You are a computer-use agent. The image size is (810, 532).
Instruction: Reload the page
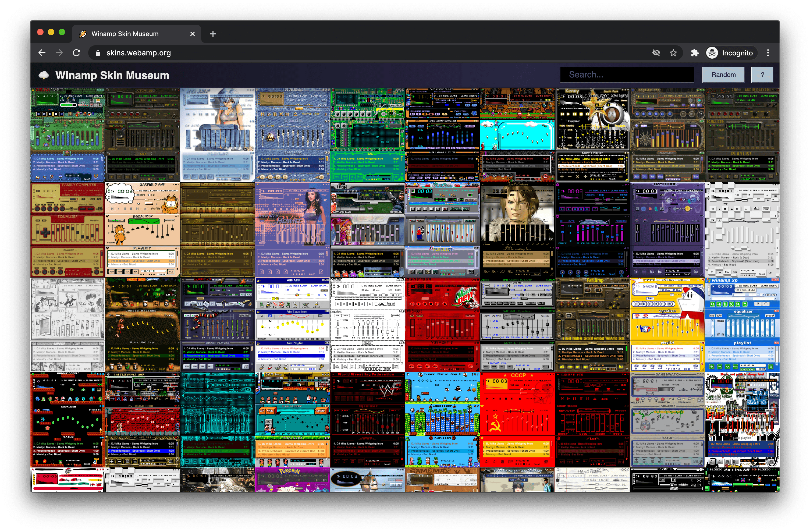point(77,53)
